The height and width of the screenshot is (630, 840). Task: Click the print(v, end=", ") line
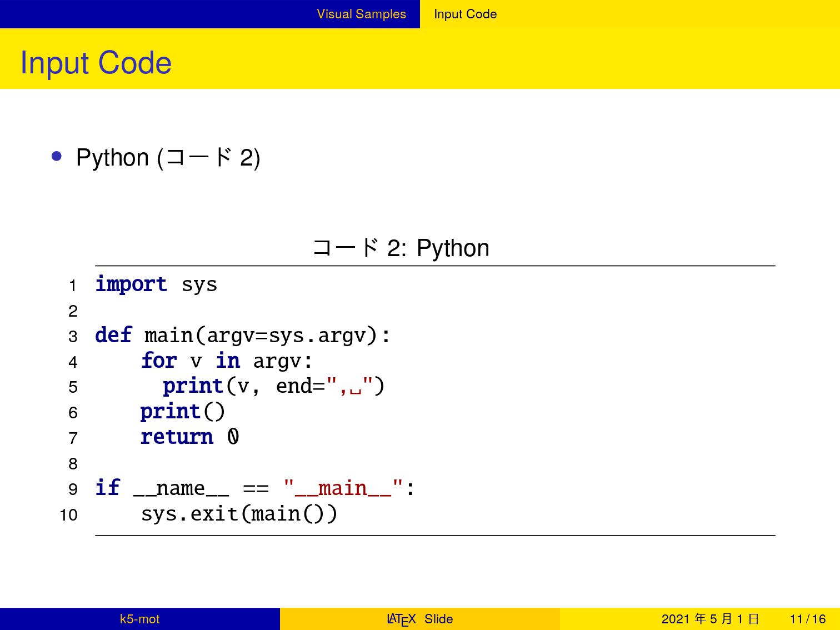click(x=273, y=386)
